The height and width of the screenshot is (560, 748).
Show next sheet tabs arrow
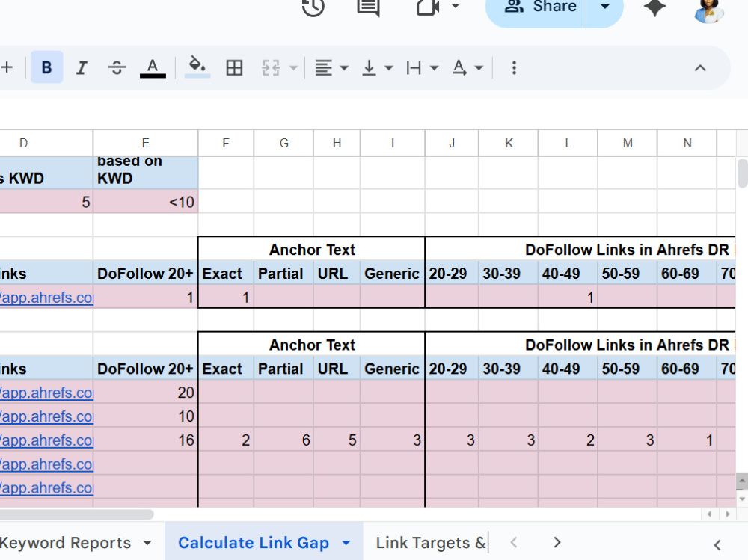click(x=557, y=542)
